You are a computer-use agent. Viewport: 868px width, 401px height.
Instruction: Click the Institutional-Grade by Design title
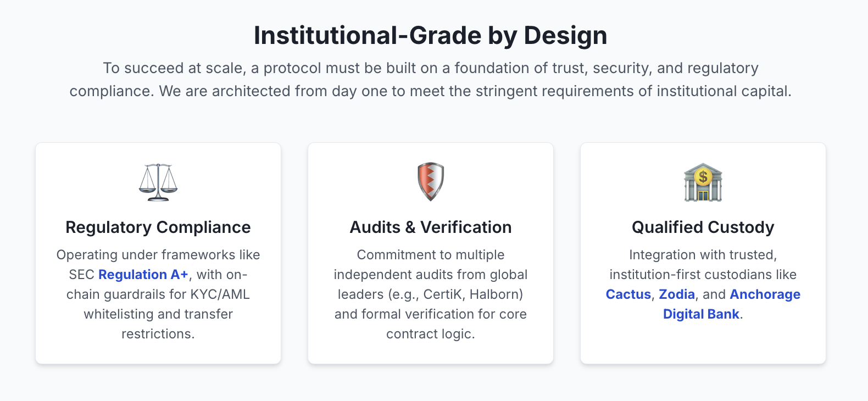(431, 36)
